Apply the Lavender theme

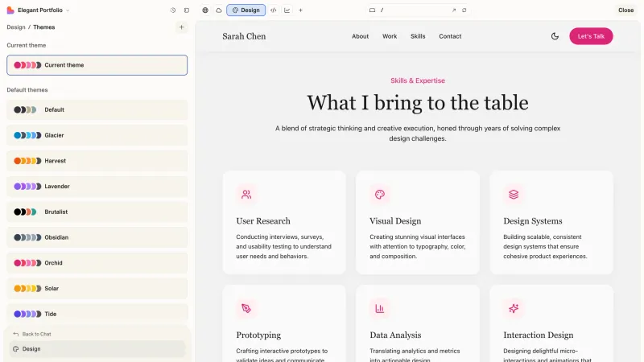(97, 187)
